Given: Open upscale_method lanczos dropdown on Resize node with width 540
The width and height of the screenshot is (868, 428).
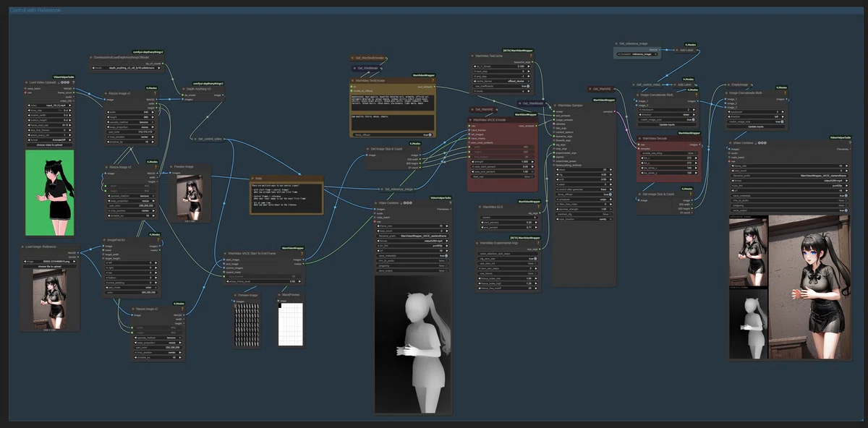Looking at the screenshot, I should tap(130, 122).
